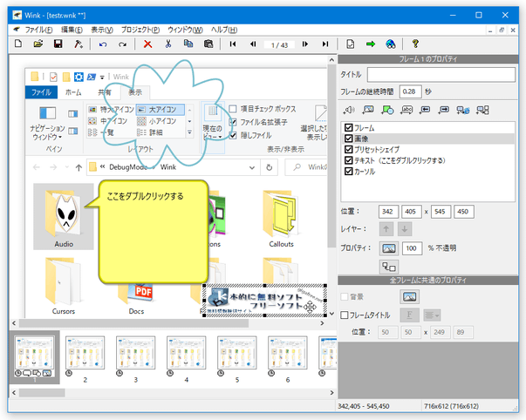Screen dimensions: 526x420
Task: Add a next-button using the right arrow icon
Action: coord(444,110)
